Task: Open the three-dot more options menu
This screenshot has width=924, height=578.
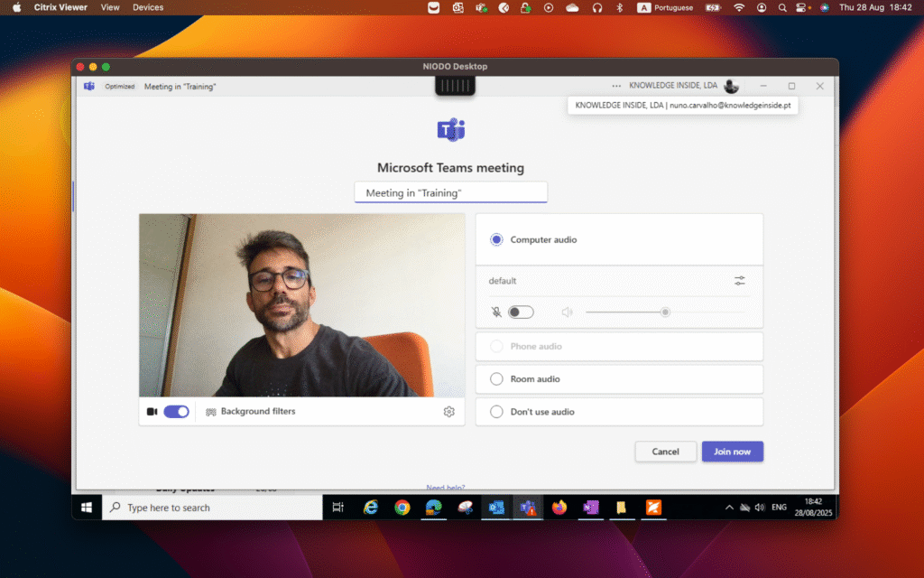Action: tap(616, 86)
